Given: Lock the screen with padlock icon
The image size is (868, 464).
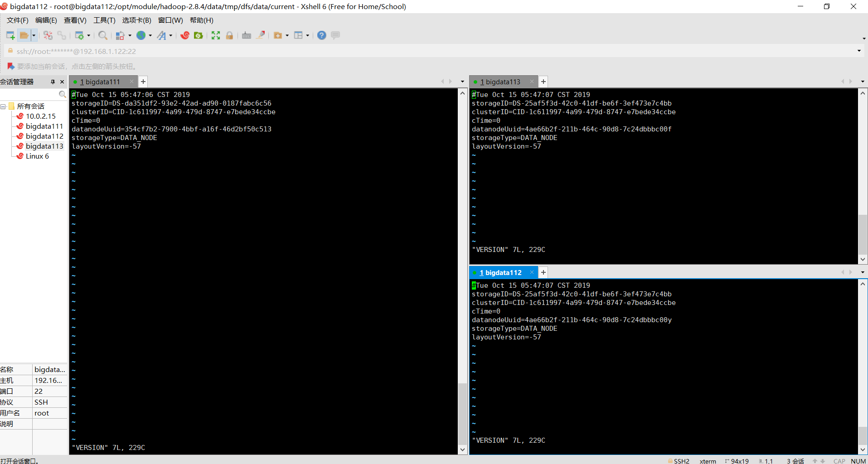Looking at the screenshot, I should coord(229,35).
